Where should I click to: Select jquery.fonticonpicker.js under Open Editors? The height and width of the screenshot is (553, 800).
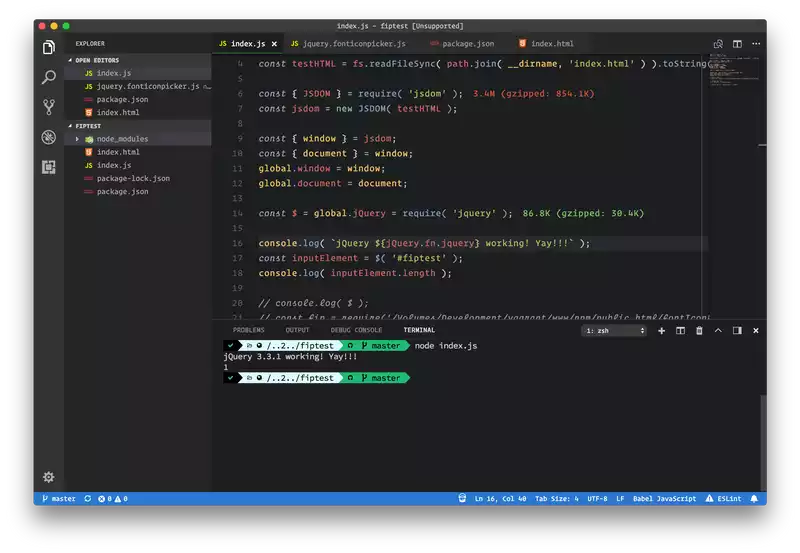pyautogui.click(x=138, y=86)
